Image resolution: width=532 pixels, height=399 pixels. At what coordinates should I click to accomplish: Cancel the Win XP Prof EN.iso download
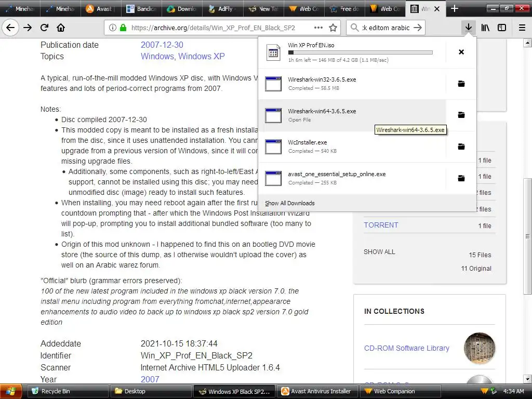pos(461,52)
